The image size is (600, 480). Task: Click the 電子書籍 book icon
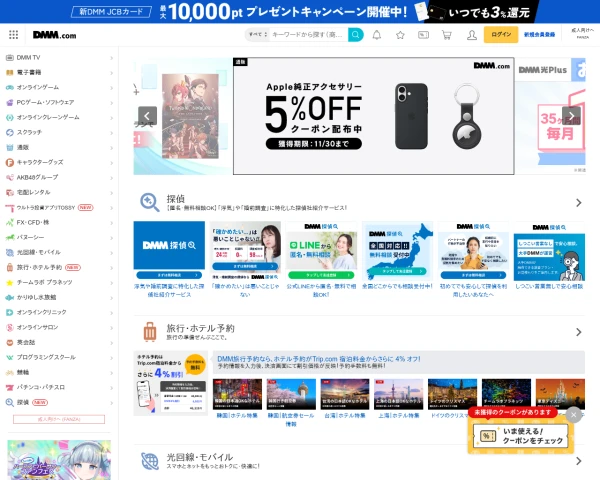(x=10, y=72)
